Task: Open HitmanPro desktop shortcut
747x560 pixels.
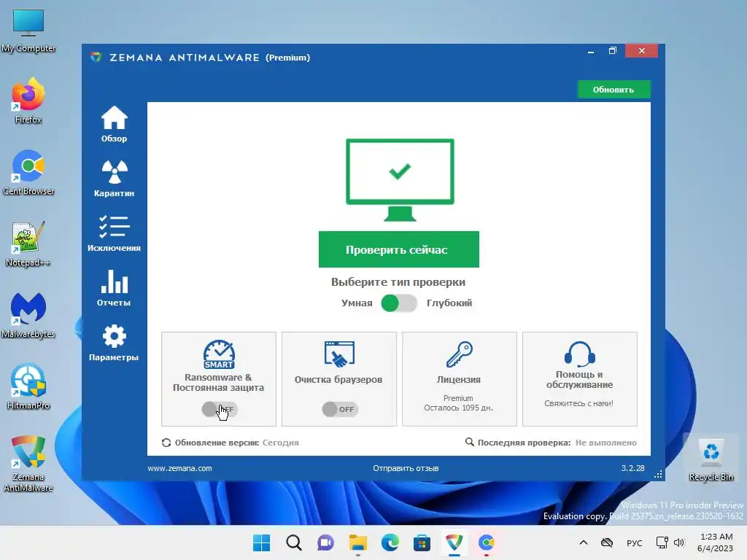Action: (28, 386)
